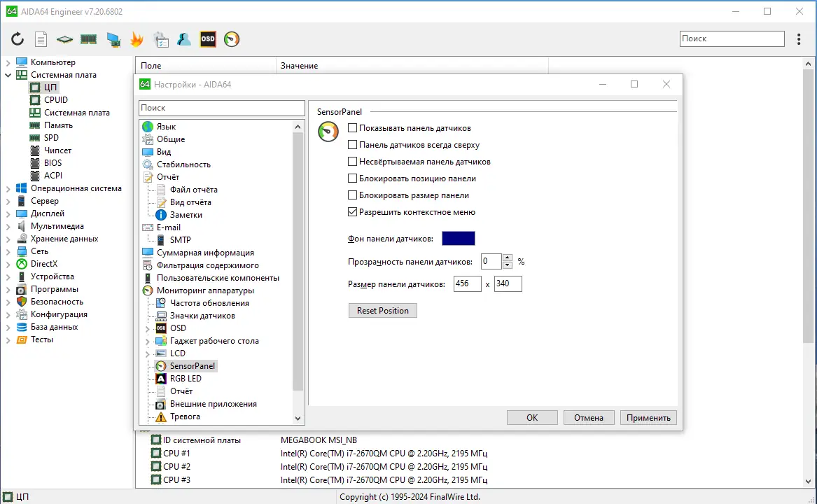Open the three-dot menu near search box
This screenshot has width=817, height=504.
pyautogui.click(x=799, y=38)
